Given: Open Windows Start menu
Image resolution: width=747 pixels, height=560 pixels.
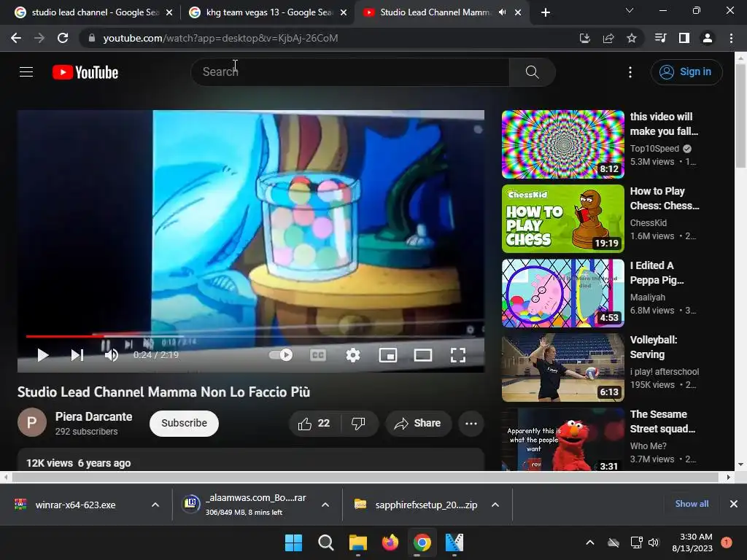Looking at the screenshot, I should (x=293, y=542).
